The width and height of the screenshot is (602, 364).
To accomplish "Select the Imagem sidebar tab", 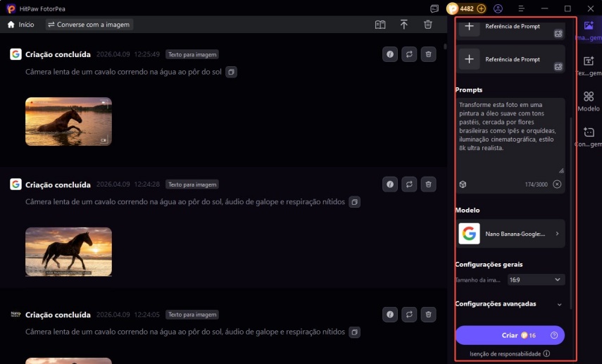I will tap(589, 31).
